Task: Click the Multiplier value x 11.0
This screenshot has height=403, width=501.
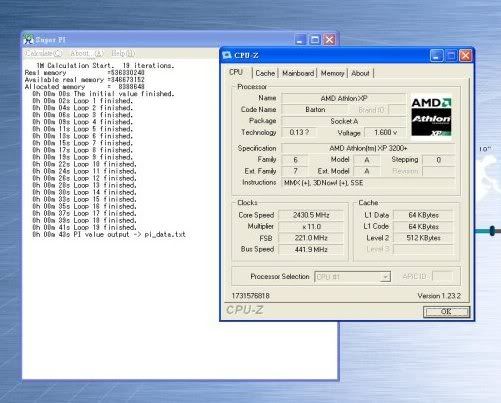Action: [x=311, y=227]
